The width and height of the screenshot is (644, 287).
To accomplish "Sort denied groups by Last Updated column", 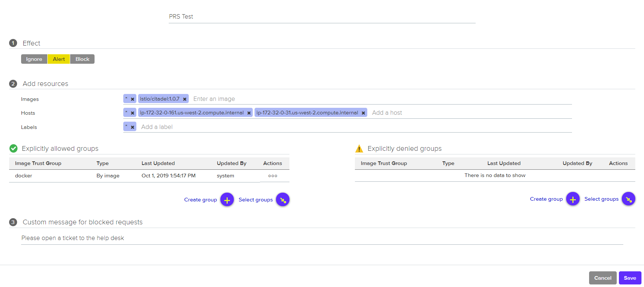I will click(x=504, y=163).
